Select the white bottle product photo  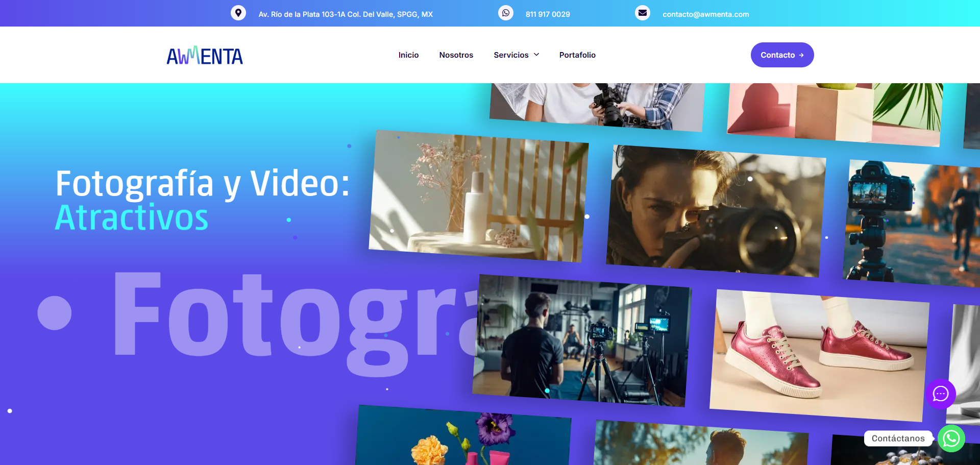[x=479, y=196]
